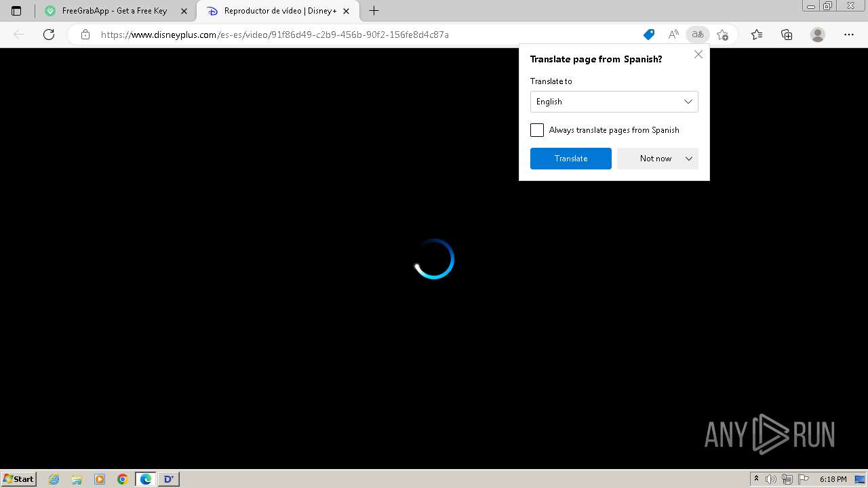The width and height of the screenshot is (868, 488).
Task: Open the Windows Start menu
Action: tap(19, 479)
